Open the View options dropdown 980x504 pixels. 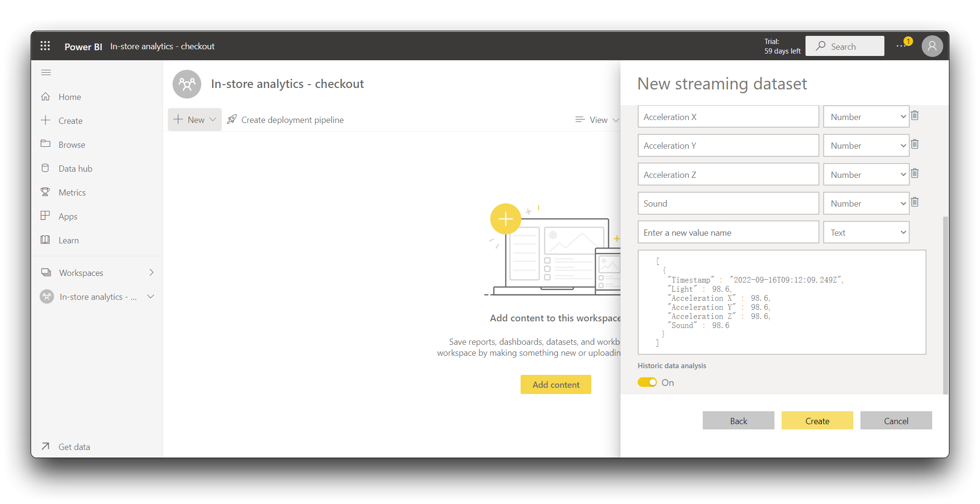click(x=597, y=120)
